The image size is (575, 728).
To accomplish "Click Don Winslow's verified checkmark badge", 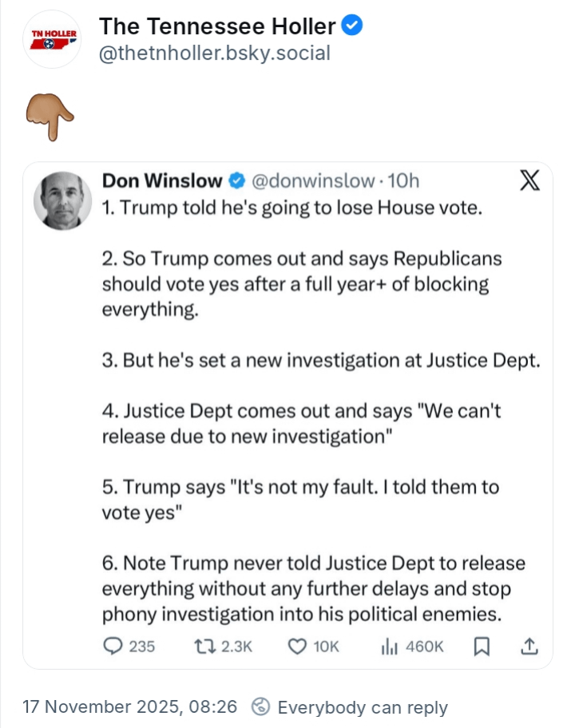I will pos(238,181).
